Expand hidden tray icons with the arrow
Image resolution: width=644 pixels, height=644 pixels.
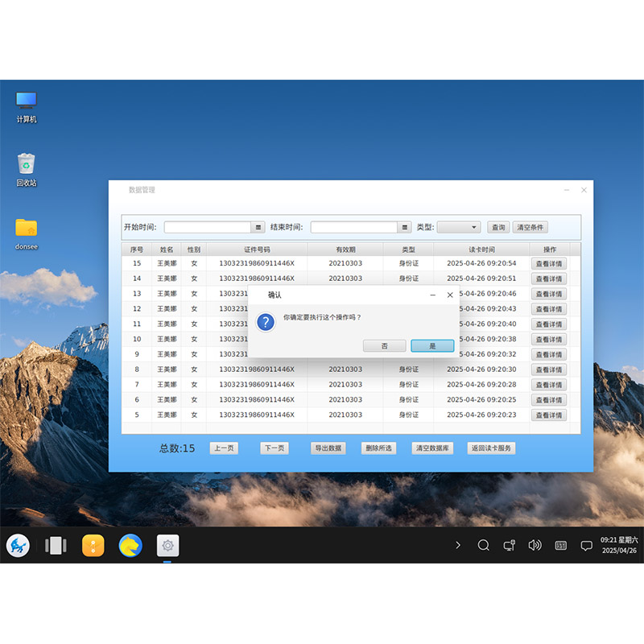(458, 546)
